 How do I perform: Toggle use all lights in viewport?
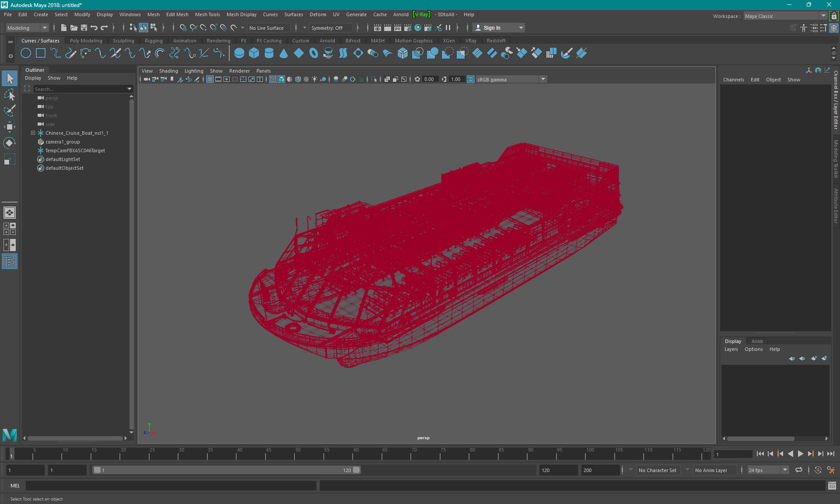[x=315, y=79]
